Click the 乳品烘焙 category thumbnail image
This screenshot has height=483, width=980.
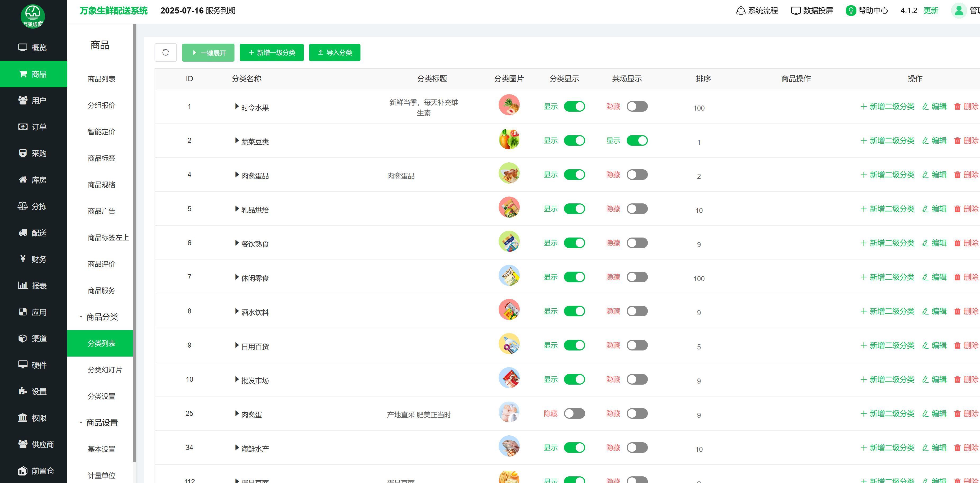coord(509,208)
